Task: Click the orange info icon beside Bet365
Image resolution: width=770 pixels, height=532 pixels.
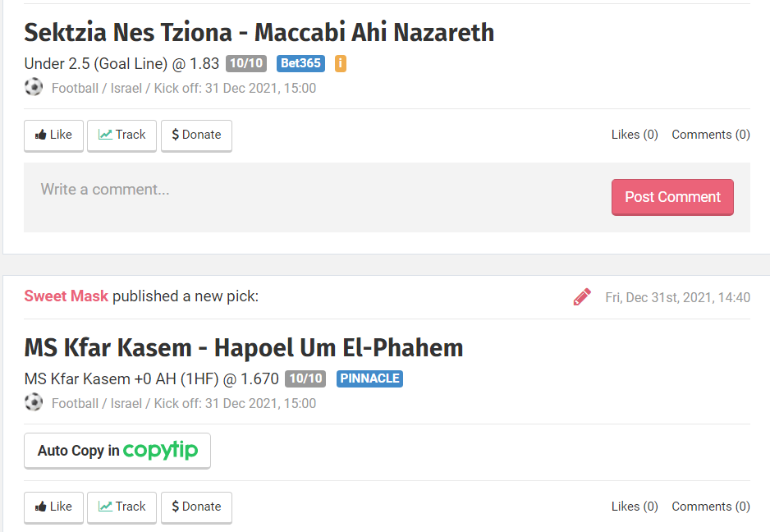Action: pos(341,63)
